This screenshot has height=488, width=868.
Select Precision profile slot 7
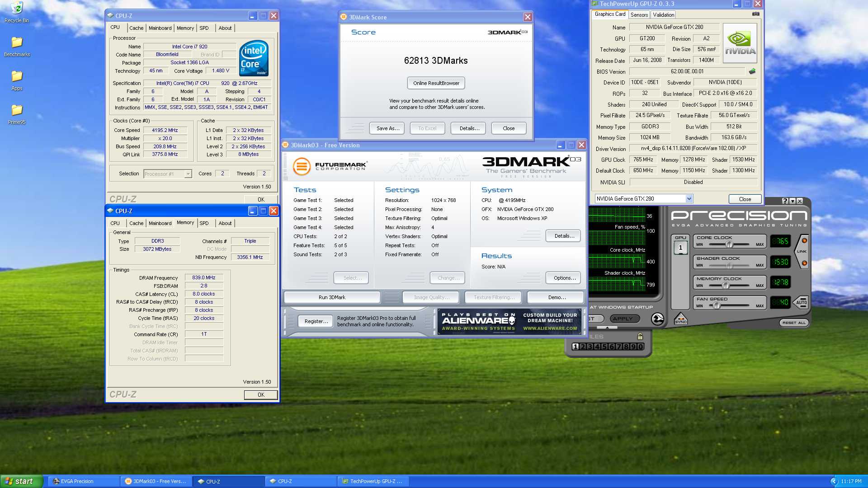pos(619,347)
